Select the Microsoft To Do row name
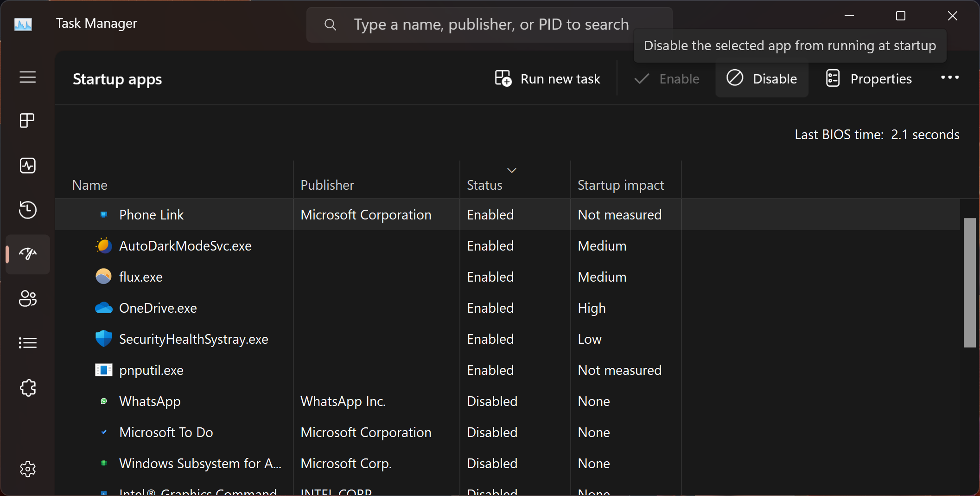Viewport: 980px width, 496px height. (x=166, y=432)
